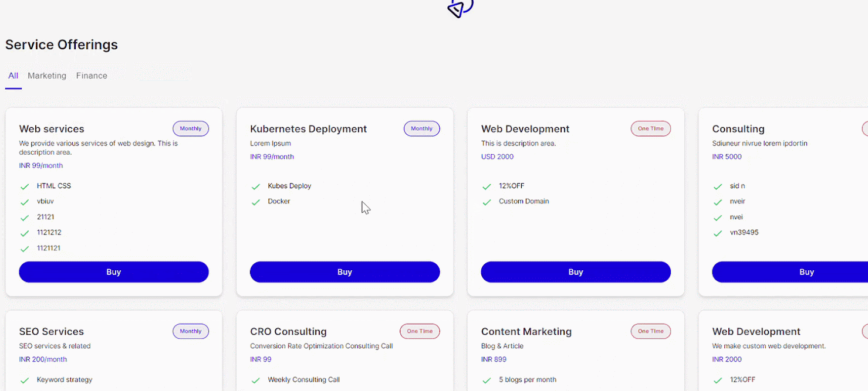
Task: Click the checkmark beside HTML CSS feature
Action: pos(24,186)
